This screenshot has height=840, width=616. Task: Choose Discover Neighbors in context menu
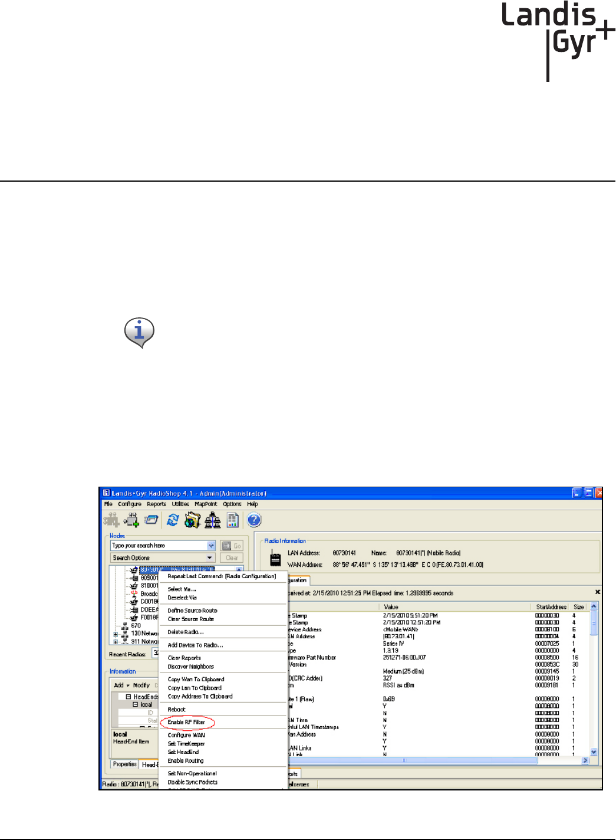(x=190, y=667)
